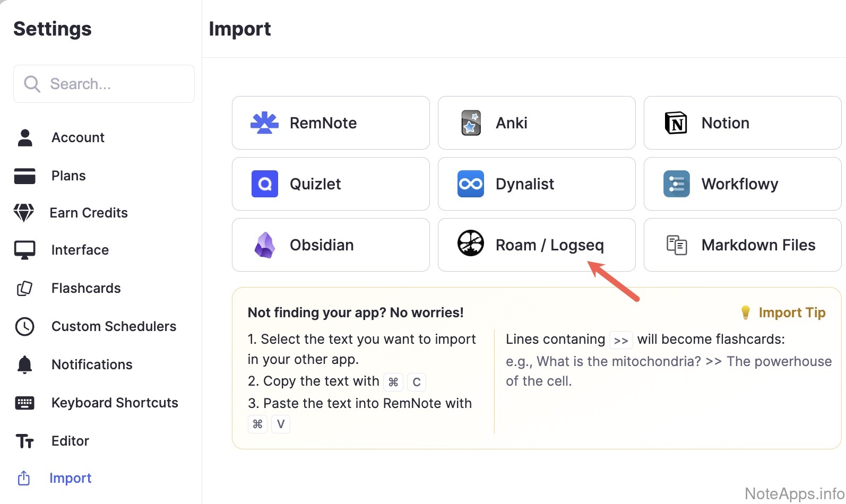This screenshot has width=846, height=504.
Task: Click the Quizlet logo icon
Action: pyautogui.click(x=264, y=184)
